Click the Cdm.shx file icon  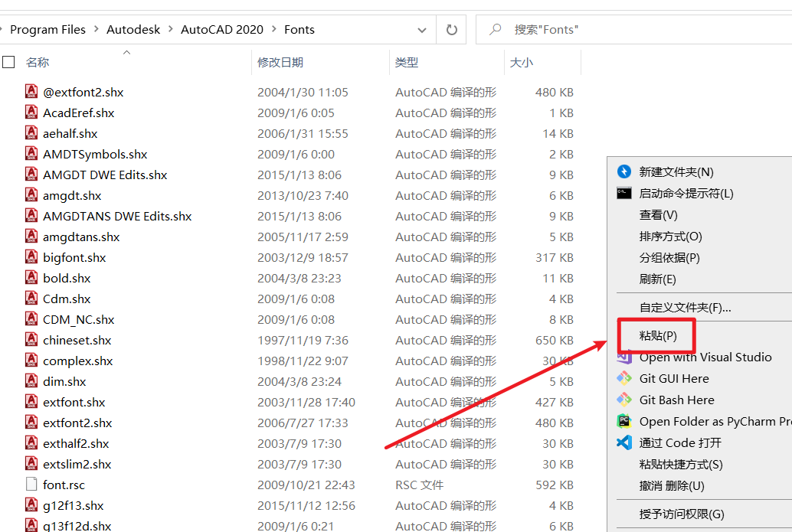point(31,299)
